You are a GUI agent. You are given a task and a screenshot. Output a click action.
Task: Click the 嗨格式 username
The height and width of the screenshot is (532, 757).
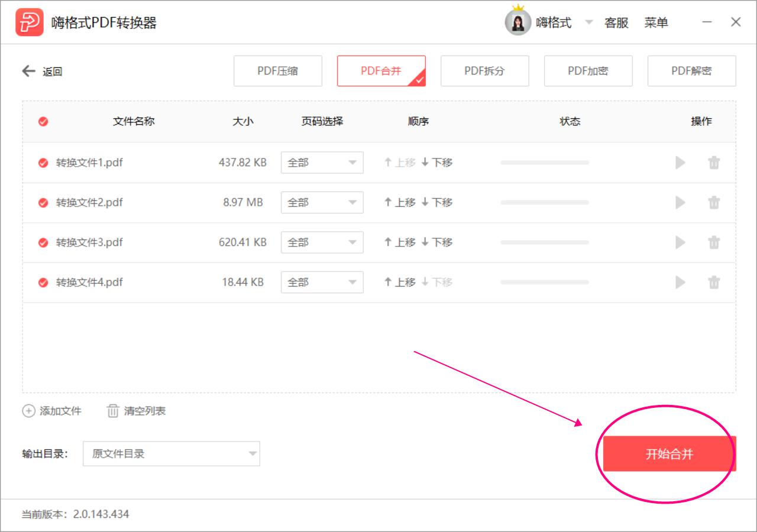pos(554,23)
